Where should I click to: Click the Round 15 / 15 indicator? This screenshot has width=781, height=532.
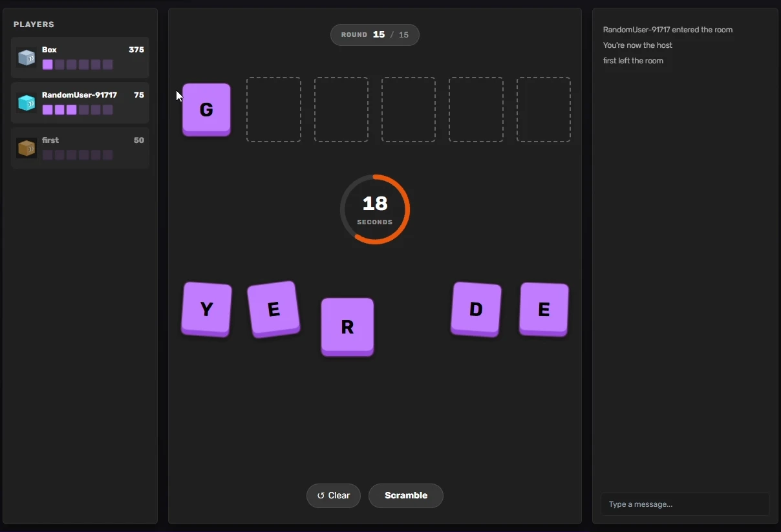(375, 35)
